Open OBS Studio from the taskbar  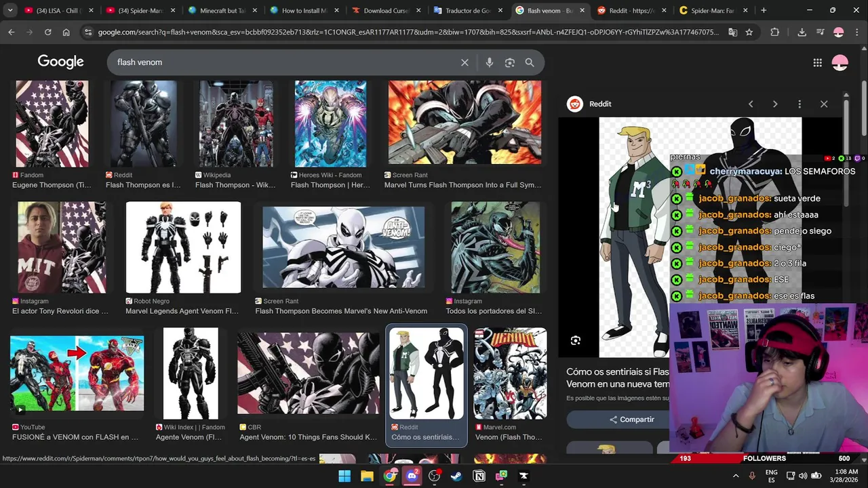point(434,476)
